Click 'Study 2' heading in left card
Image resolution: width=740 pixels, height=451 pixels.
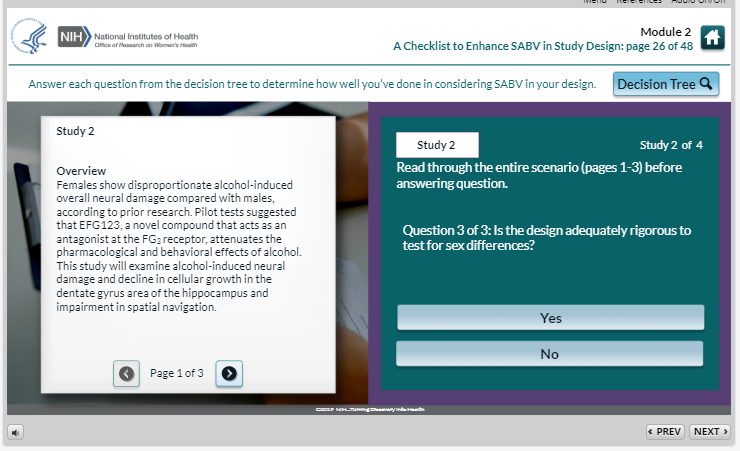pos(75,131)
